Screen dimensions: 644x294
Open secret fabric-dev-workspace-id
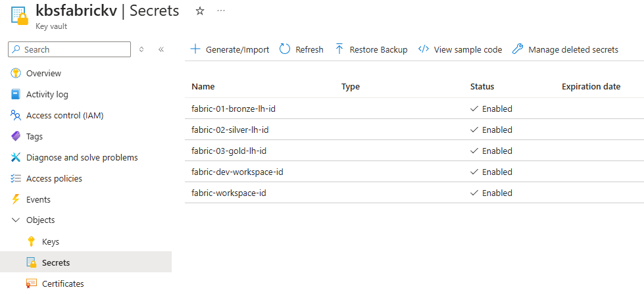(x=237, y=172)
